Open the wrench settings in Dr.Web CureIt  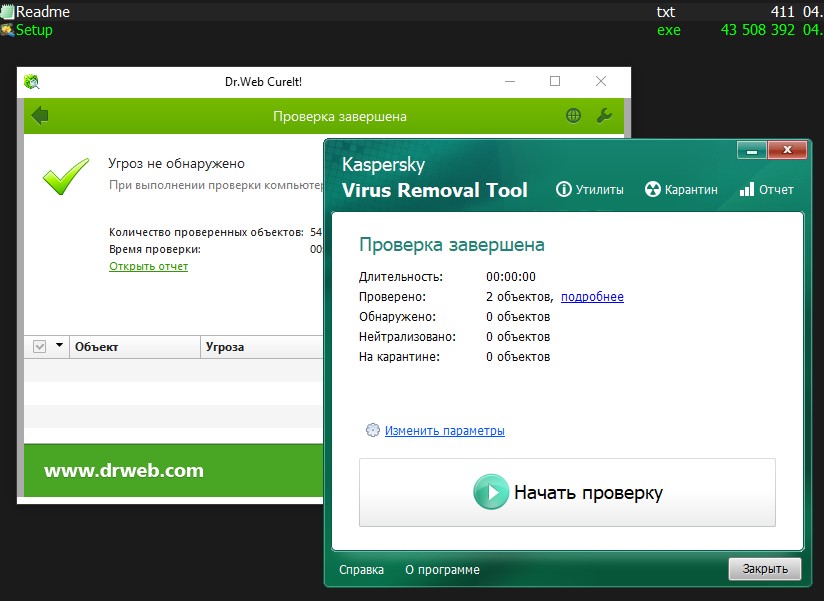coord(604,116)
